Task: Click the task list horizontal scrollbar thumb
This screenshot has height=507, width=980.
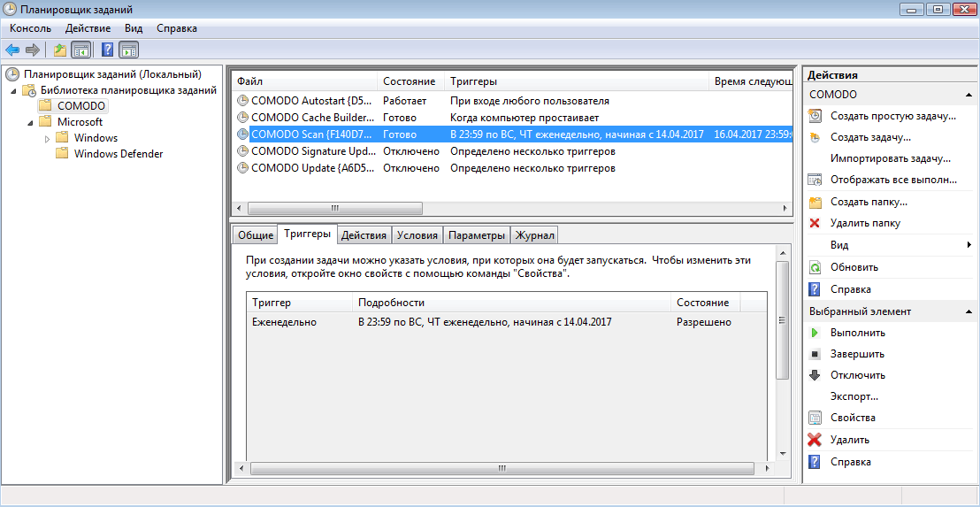Action: [335, 208]
